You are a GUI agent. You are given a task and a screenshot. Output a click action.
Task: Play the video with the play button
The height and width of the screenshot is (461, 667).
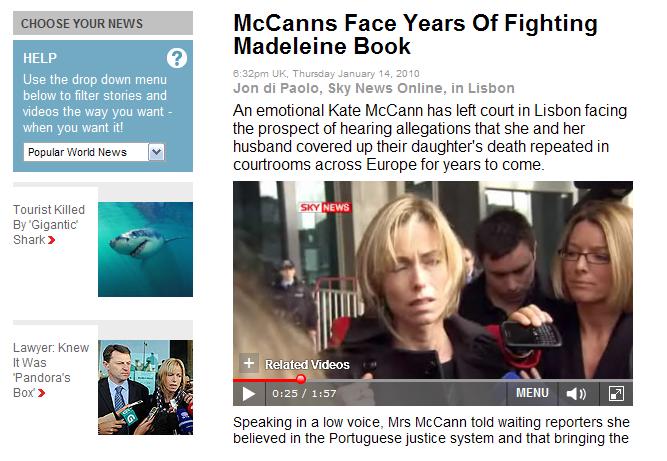coord(248,394)
